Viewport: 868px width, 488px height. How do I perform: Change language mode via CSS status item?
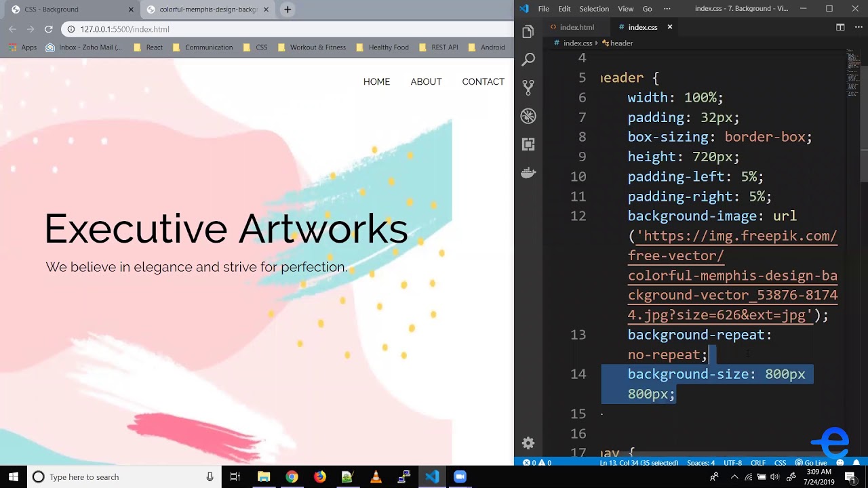coord(780,463)
